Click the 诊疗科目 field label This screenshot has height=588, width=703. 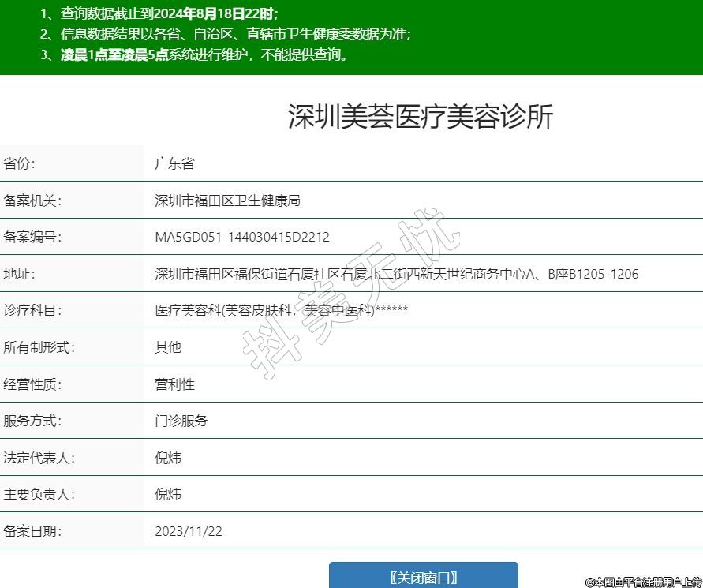[32, 311]
